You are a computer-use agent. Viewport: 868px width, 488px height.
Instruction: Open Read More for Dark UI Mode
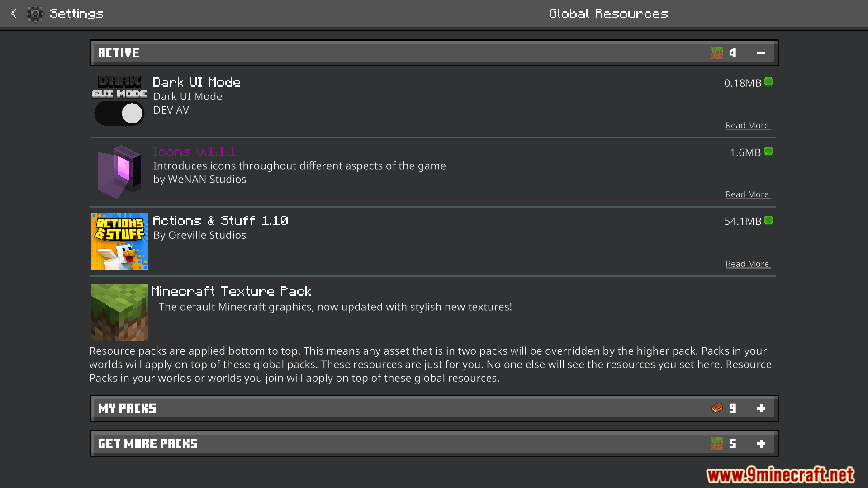(748, 125)
